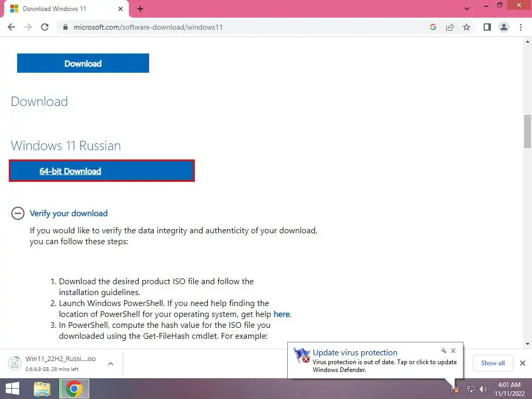Click the network tray icon
532x399 pixels.
(x=470, y=389)
